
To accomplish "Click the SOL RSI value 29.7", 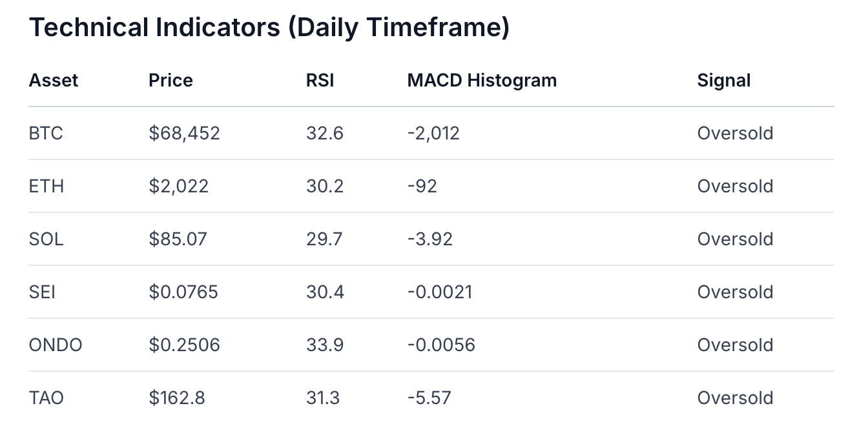I will (324, 239).
